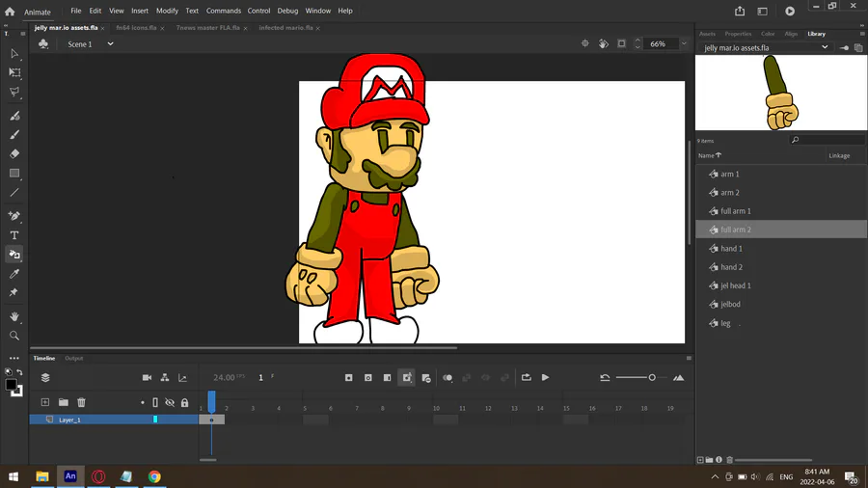Click the New Layer icon
This screenshot has width=868, height=488.
pos(44,402)
